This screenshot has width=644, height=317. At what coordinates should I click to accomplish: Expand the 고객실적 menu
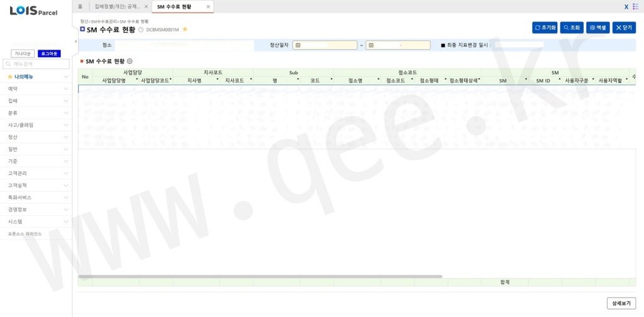pyautogui.click(x=36, y=185)
